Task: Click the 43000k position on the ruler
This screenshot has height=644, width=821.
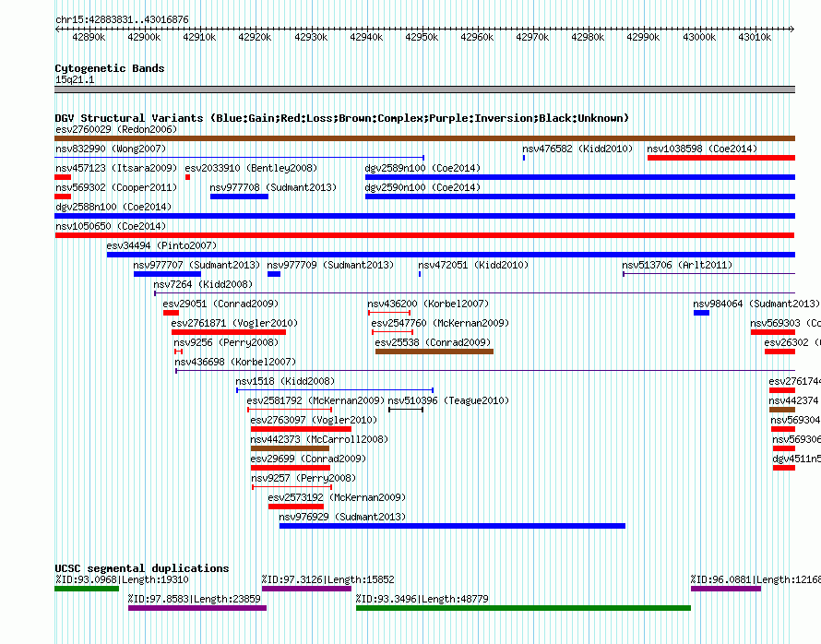Action: (x=699, y=37)
